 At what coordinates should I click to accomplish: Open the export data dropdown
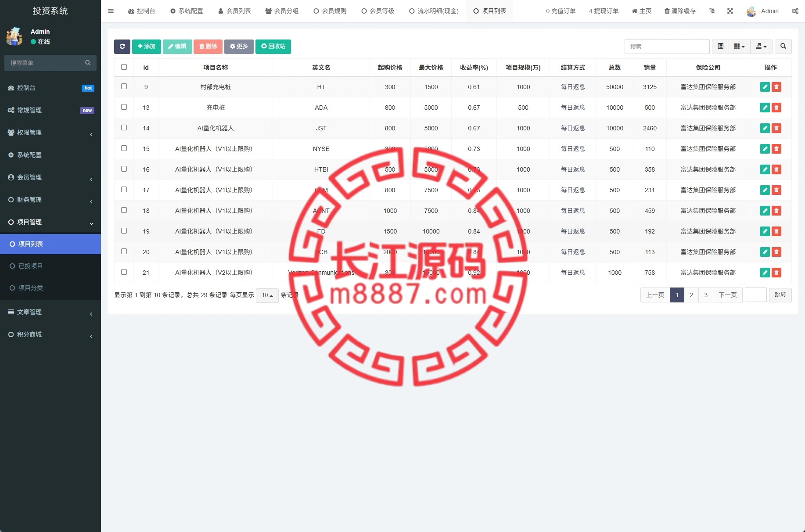[761, 47]
